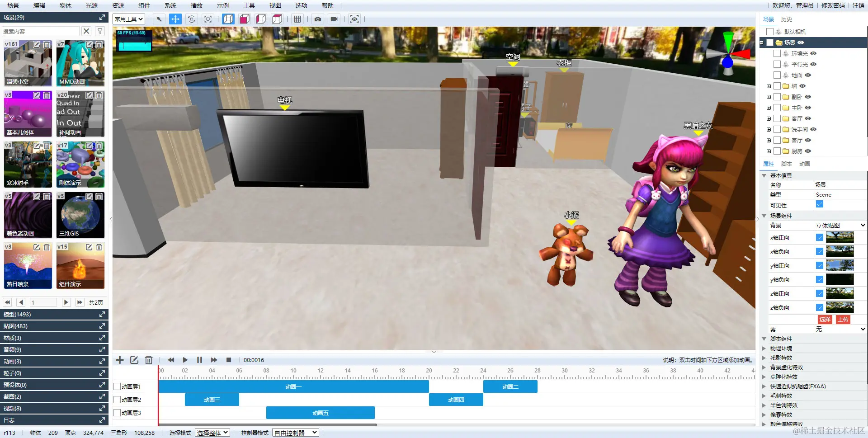
Task: Click the y轴负向 dark texture swatch
Action: tap(840, 279)
